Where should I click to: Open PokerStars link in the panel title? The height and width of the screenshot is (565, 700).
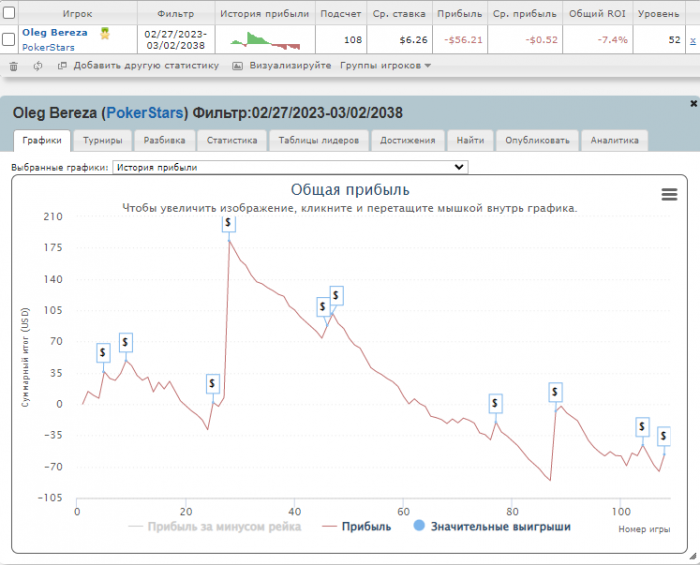coord(145,113)
